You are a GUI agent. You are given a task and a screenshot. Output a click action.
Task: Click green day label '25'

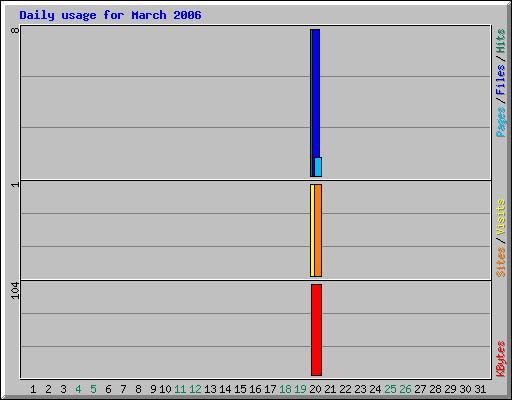click(x=390, y=389)
